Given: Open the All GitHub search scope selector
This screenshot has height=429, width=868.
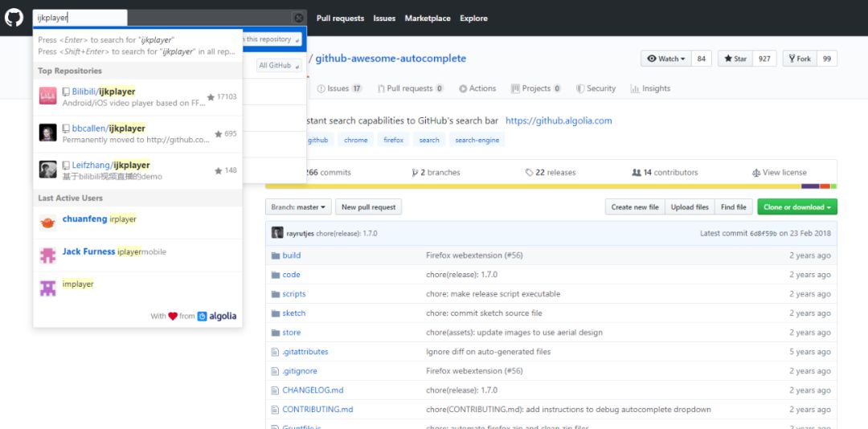Looking at the screenshot, I should (x=279, y=65).
